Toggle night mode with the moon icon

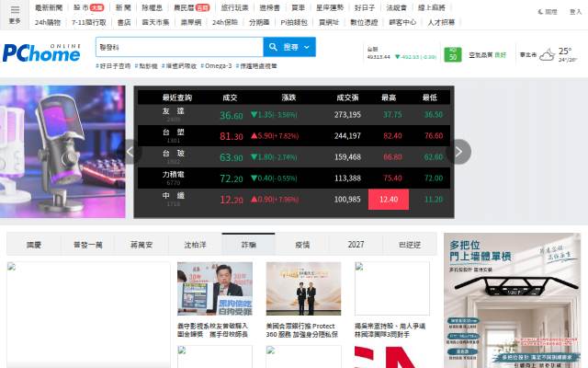point(540,12)
